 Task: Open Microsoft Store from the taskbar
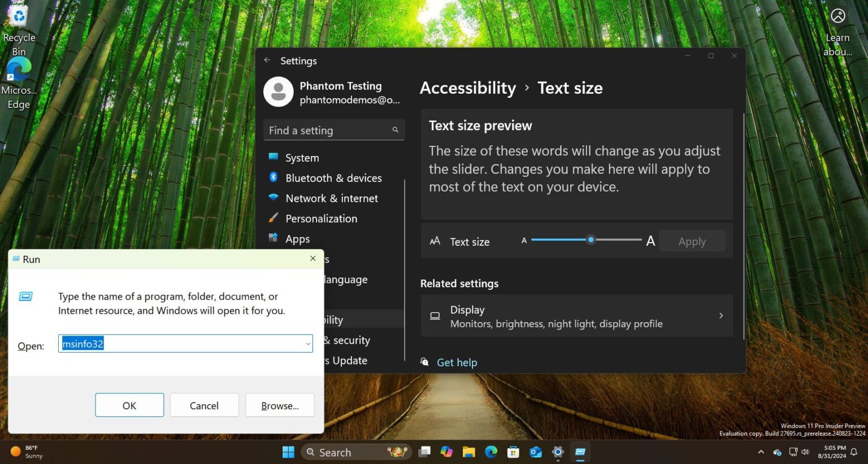pyautogui.click(x=513, y=452)
